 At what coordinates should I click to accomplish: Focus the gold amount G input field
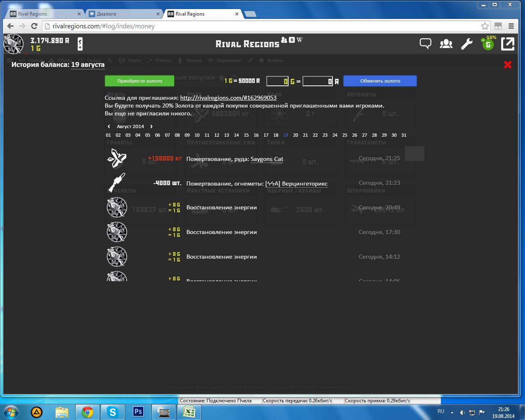[x=277, y=81]
